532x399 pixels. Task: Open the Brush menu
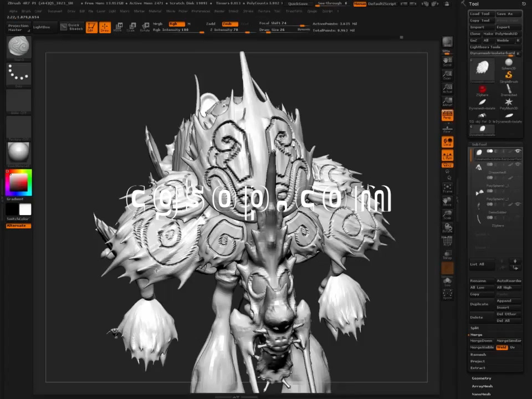[26, 11]
